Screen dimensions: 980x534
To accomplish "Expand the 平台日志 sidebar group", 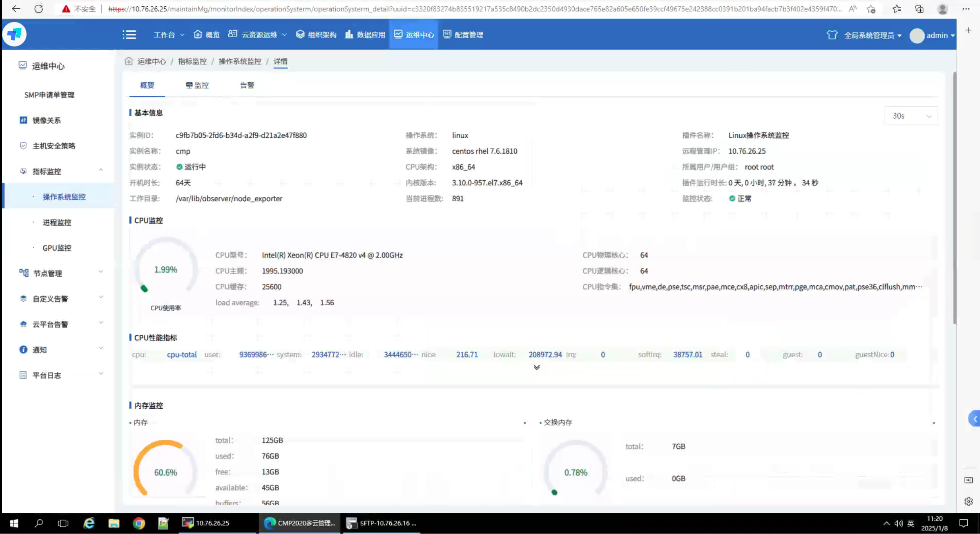I will coord(101,374).
